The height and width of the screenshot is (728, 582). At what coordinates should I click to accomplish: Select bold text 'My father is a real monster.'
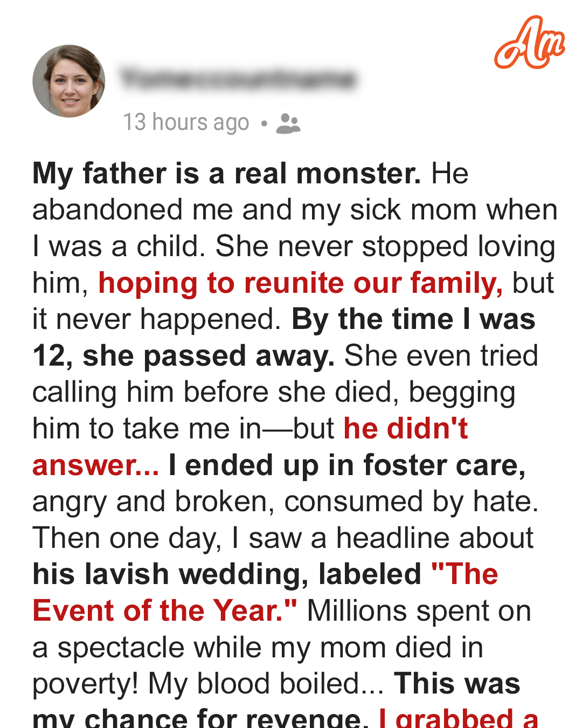[226, 174]
